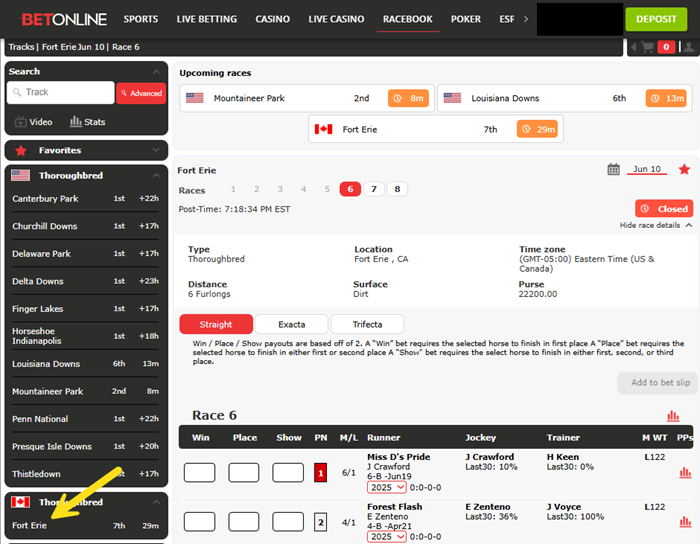Open year dropdown for Miss D's Pride

tap(387, 487)
